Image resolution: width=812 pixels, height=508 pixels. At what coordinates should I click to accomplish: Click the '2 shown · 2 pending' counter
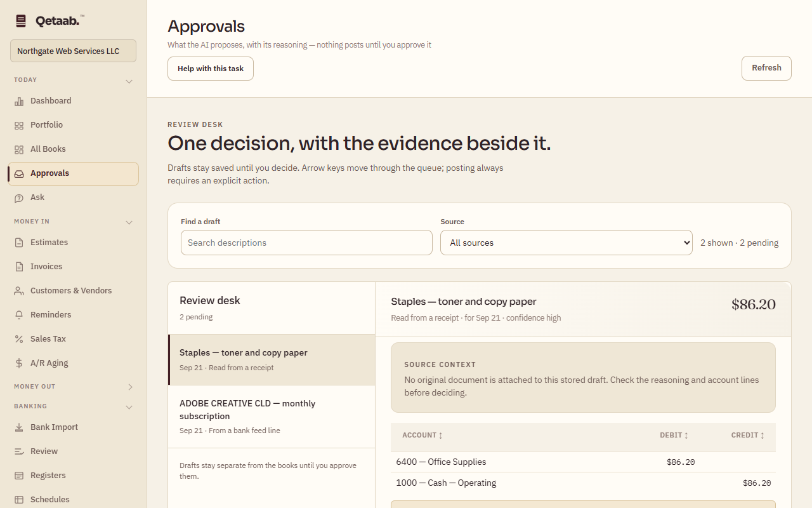point(739,243)
